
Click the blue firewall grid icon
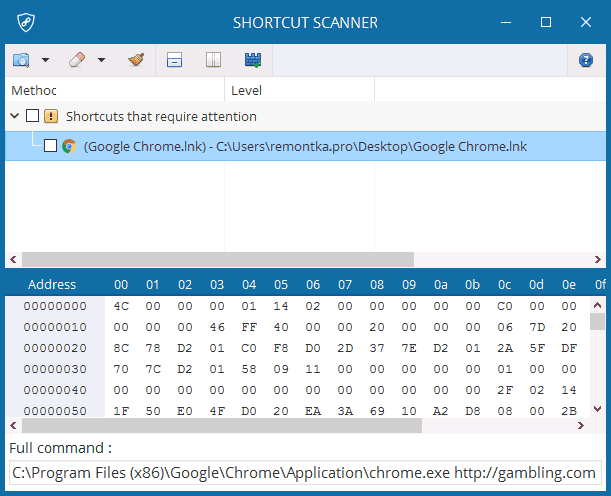pos(253,60)
